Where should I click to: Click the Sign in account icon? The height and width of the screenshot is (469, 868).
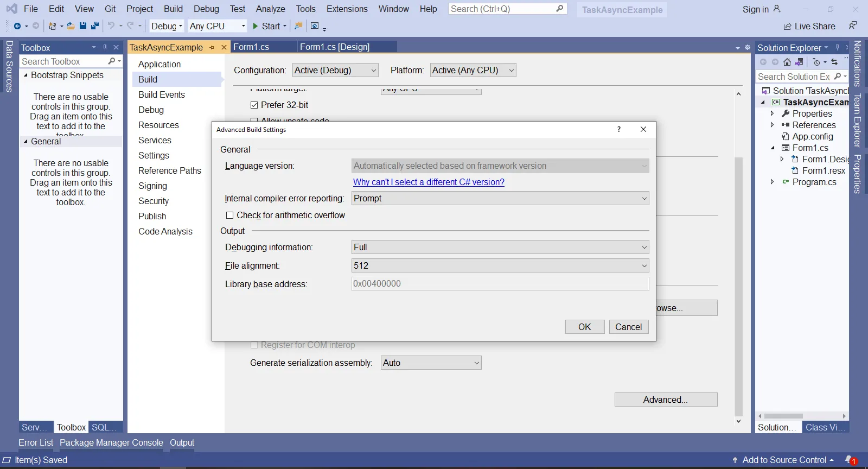777,9
